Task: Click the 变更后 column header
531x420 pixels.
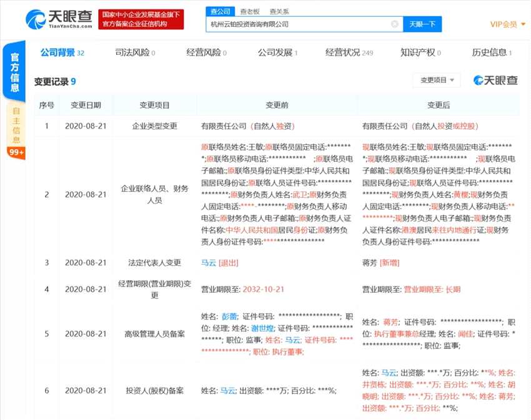Action: click(439, 105)
